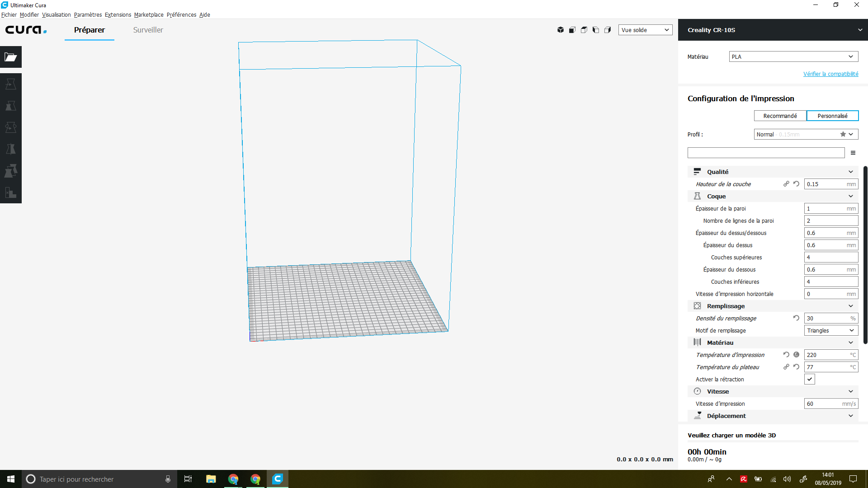Select the top camera view icon

coord(584,30)
